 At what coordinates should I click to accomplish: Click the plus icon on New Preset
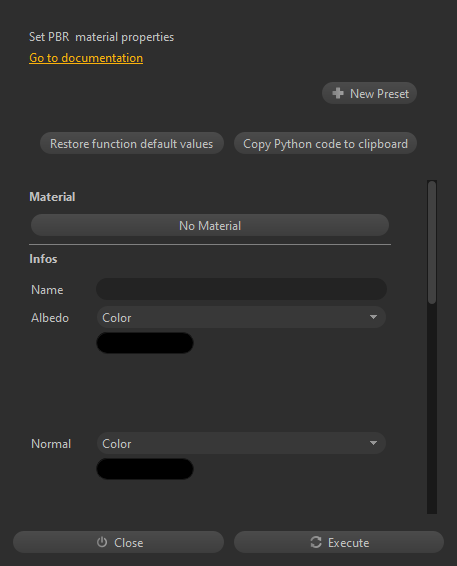338,93
